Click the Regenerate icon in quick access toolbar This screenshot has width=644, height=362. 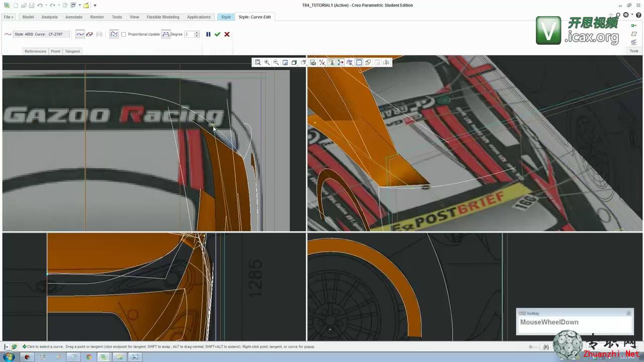[x=65, y=6]
